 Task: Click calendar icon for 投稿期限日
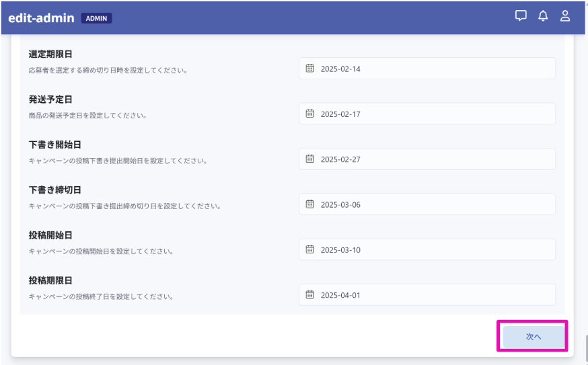click(x=310, y=294)
